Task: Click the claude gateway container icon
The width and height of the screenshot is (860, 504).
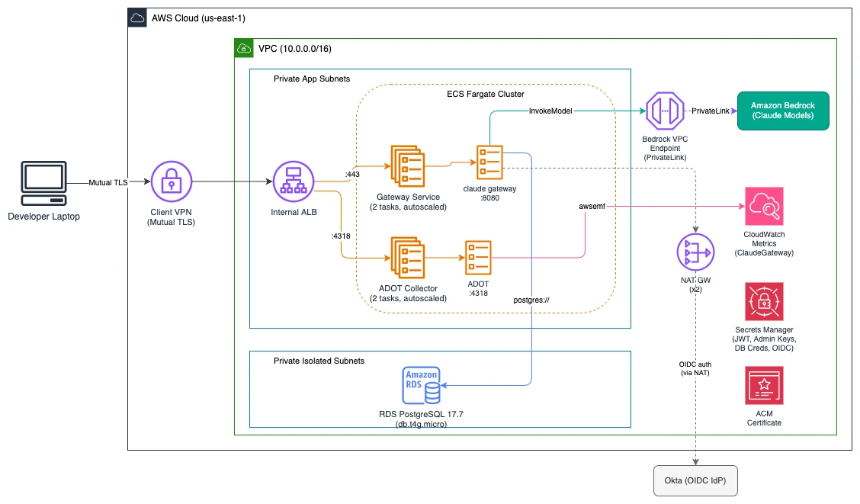Action: coord(489,162)
